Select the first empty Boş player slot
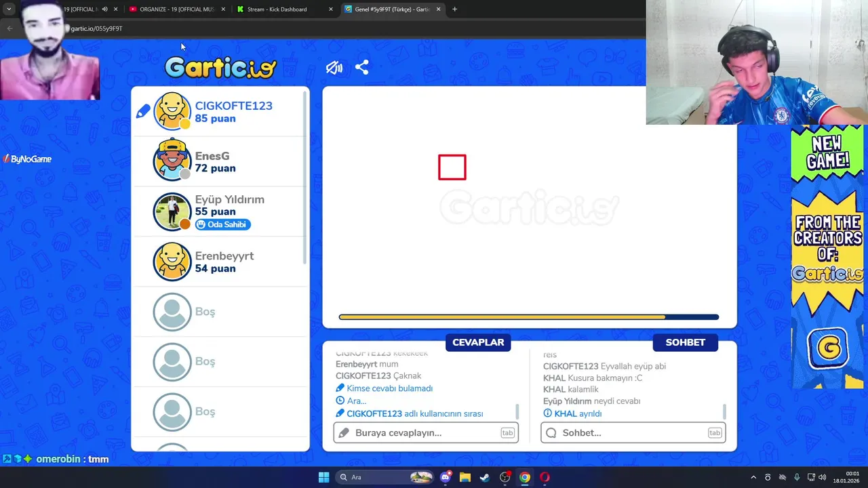The width and height of the screenshot is (868, 488). [220, 312]
